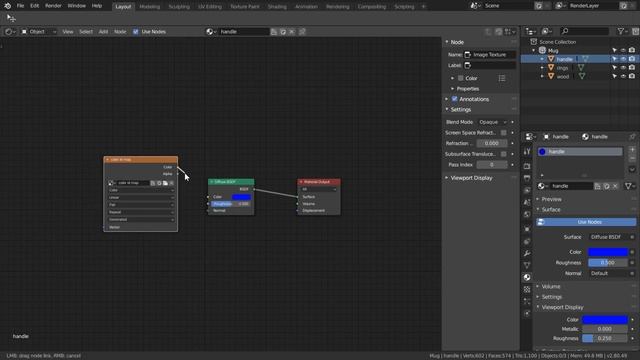
Task: Click Viewport Display Color blue swatch
Action: pos(605,320)
